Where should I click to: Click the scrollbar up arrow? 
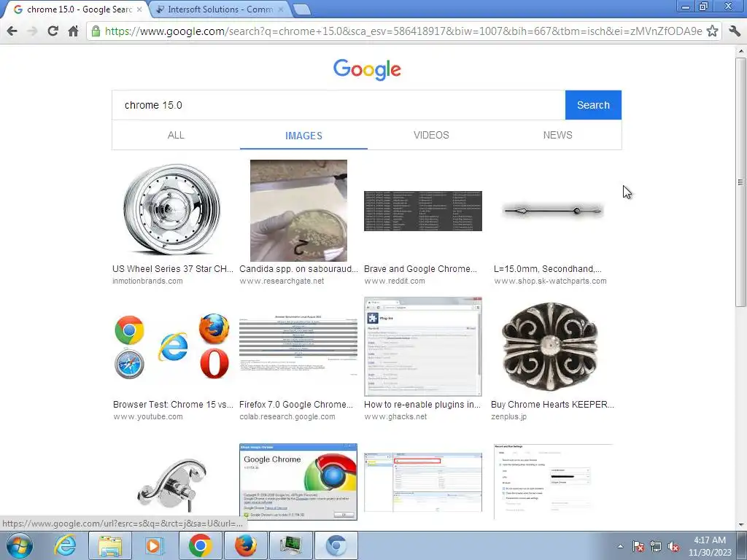tap(740, 50)
